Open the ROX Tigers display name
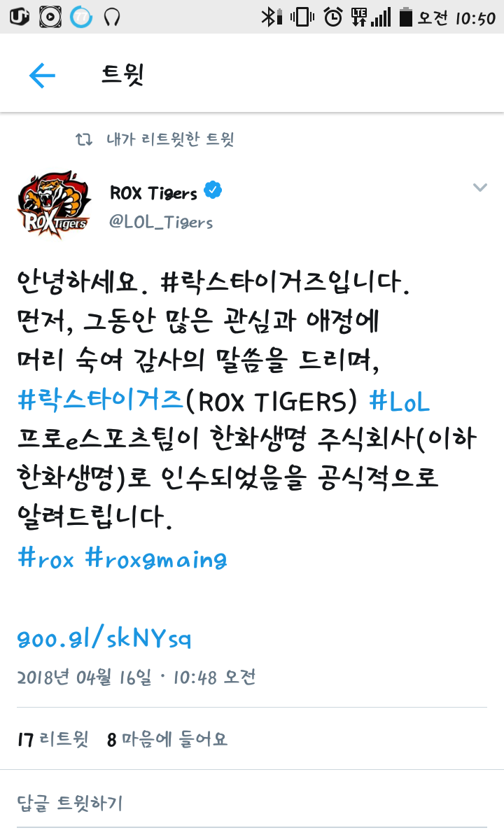Screen dimensions: 504x835 (153, 192)
